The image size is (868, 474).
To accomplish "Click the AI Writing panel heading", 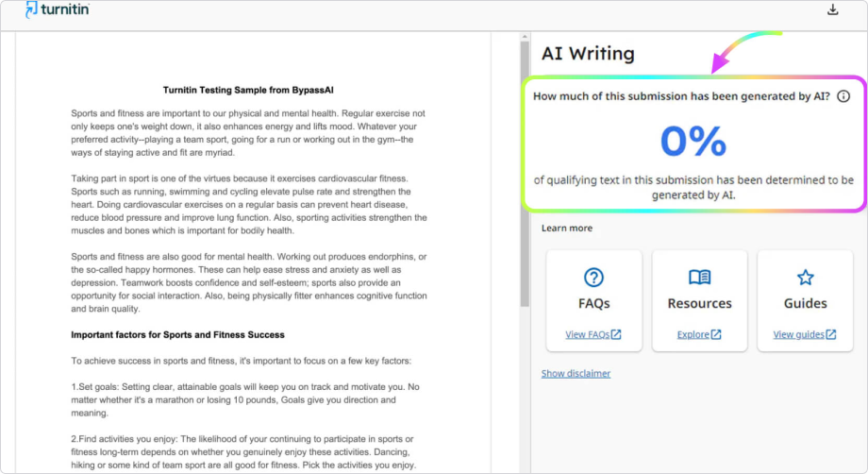I will [588, 53].
